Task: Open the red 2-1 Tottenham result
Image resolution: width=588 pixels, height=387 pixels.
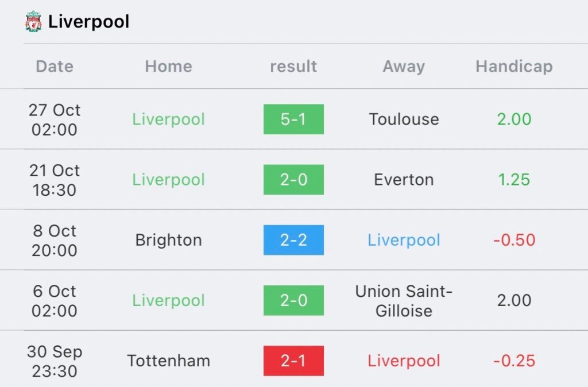Action: click(x=293, y=361)
